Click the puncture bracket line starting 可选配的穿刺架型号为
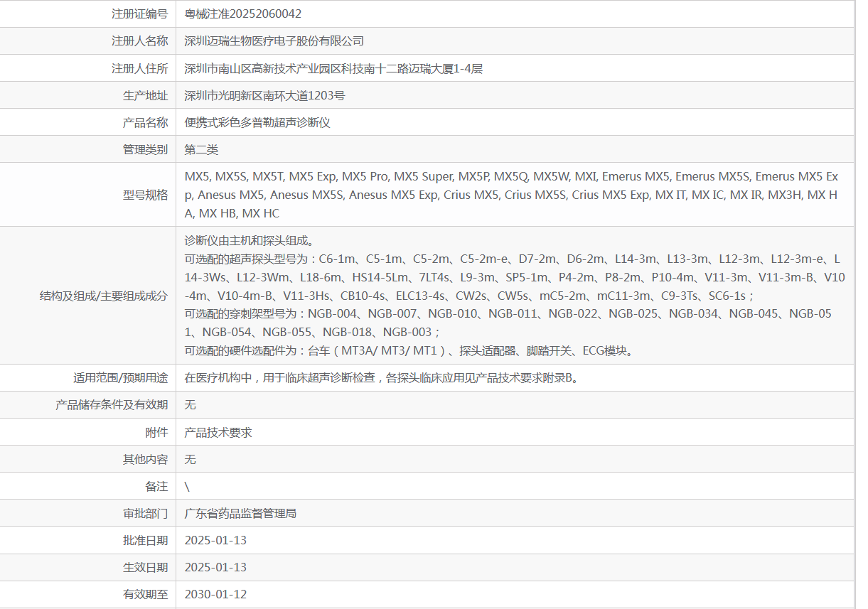The height and width of the screenshot is (609, 868). pos(508,323)
